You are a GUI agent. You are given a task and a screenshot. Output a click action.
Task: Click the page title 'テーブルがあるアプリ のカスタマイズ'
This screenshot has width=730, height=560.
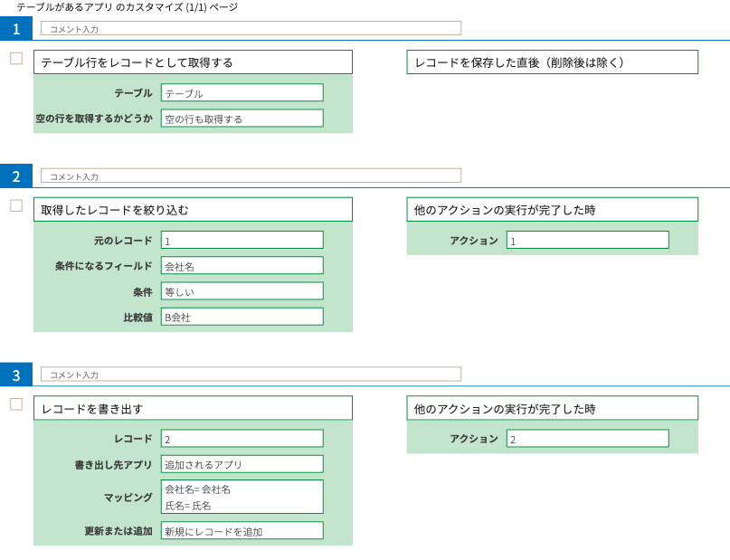pyautogui.click(x=100, y=7)
